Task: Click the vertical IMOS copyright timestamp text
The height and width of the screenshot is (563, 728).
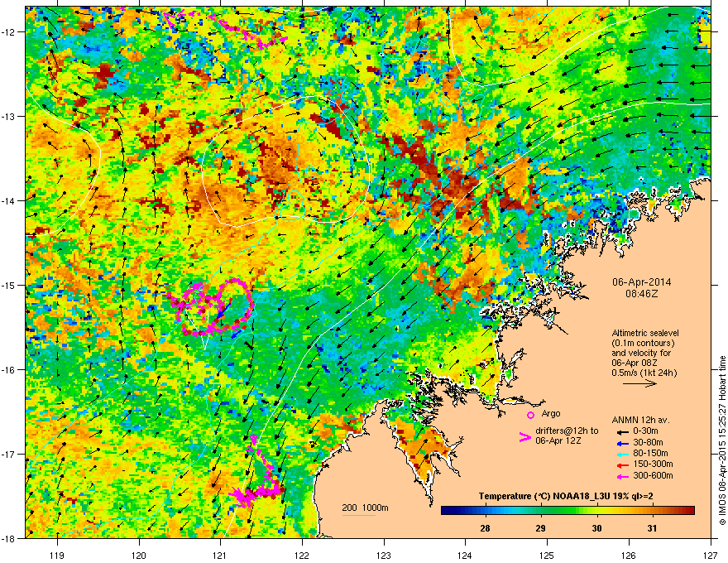Action: click(722, 440)
